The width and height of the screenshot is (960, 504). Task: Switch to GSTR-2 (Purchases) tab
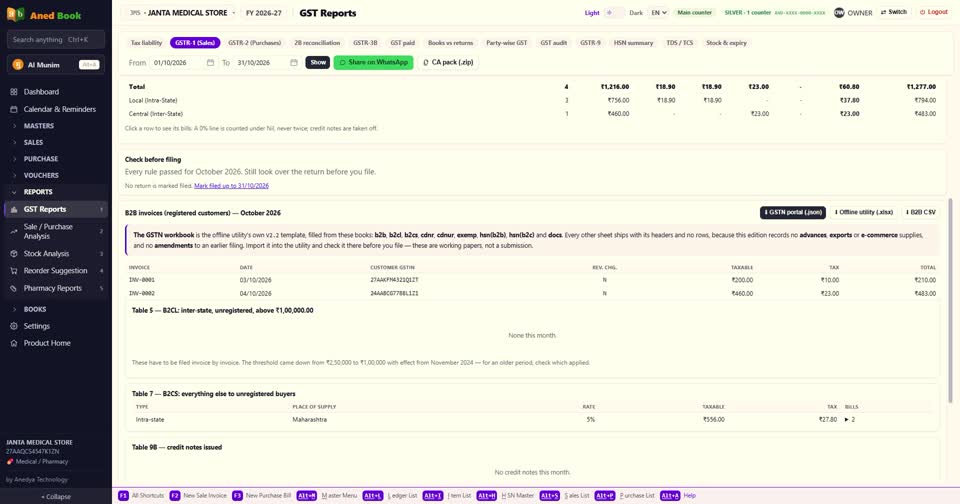[255, 43]
